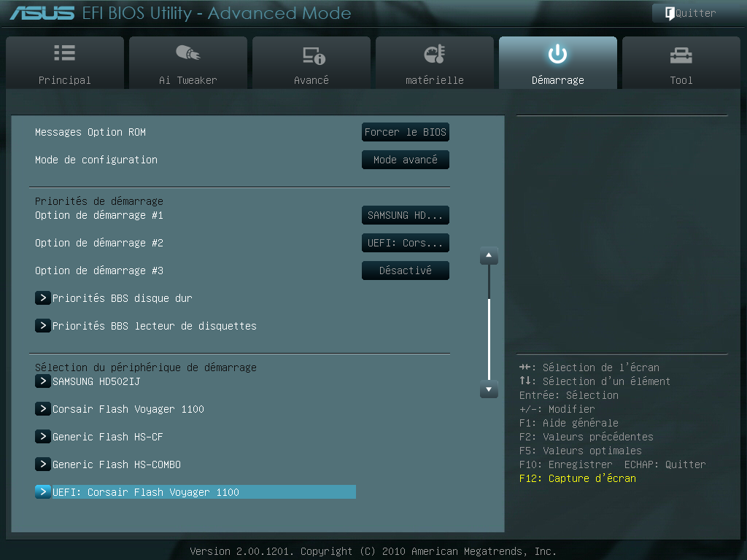This screenshot has height=560, width=747.
Task: Open Option de démarrage #2 dropdown
Action: pyautogui.click(x=405, y=243)
